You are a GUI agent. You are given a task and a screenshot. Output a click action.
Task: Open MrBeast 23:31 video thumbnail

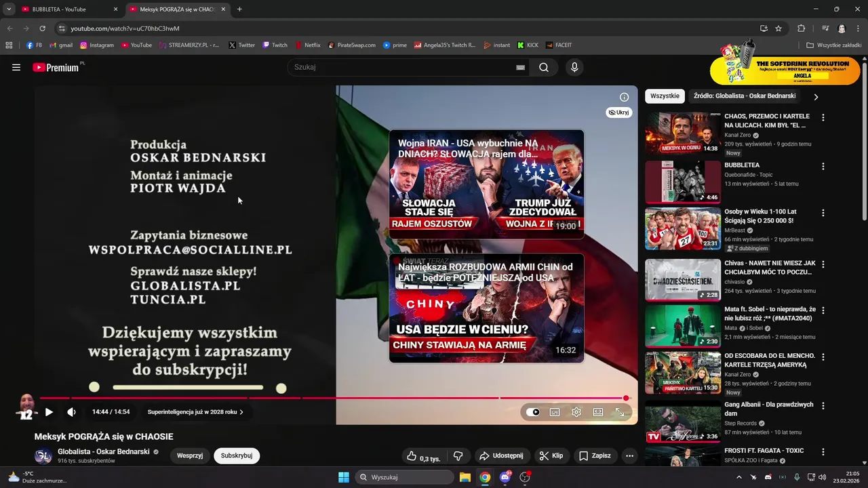pos(683,228)
